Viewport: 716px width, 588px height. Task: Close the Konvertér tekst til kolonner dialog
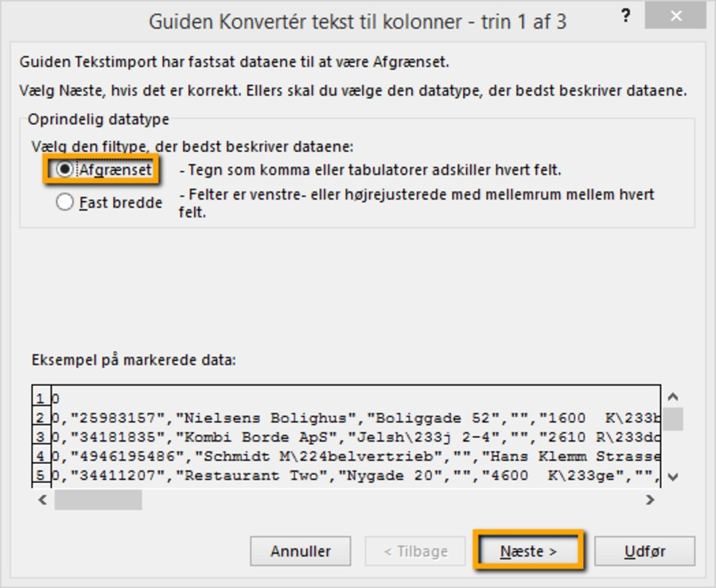coord(679,17)
